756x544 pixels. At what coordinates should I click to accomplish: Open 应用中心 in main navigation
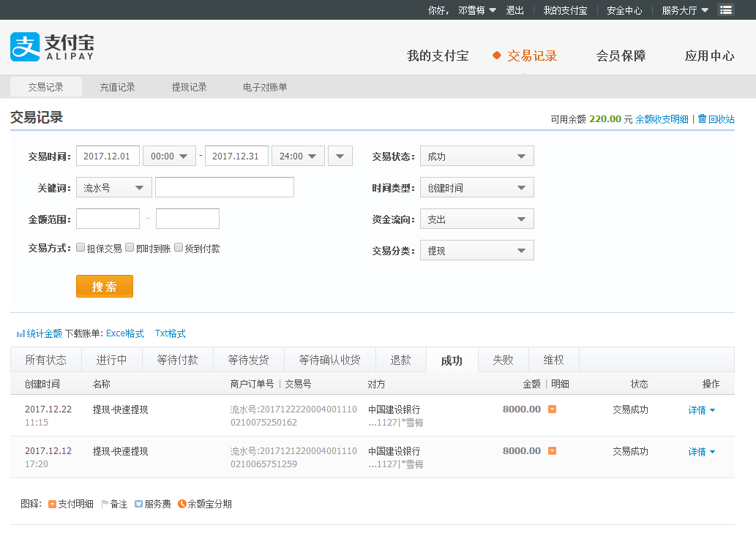pos(709,56)
